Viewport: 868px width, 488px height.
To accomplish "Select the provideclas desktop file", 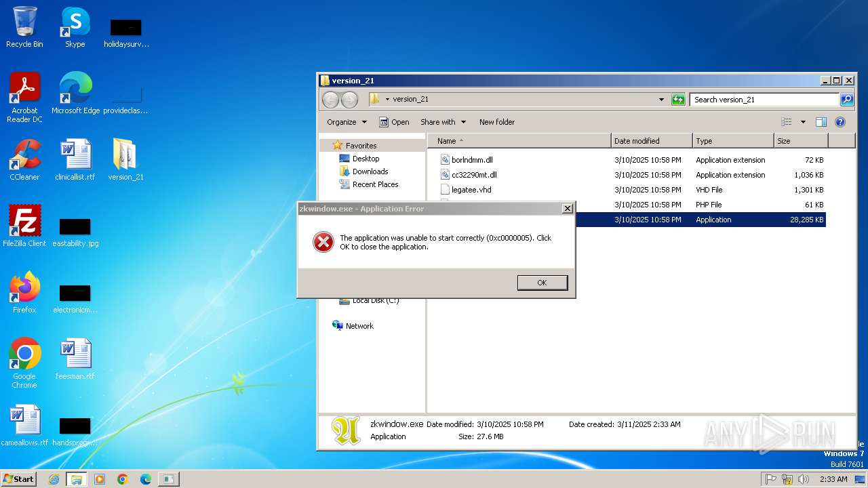I will tap(125, 99).
